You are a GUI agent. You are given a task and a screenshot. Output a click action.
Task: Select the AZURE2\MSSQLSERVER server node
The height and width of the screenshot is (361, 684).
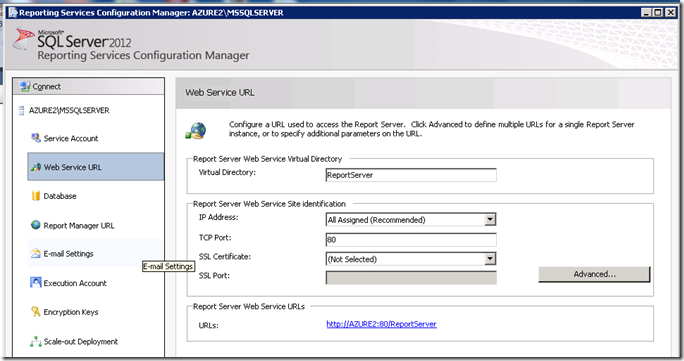tap(69, 110)
